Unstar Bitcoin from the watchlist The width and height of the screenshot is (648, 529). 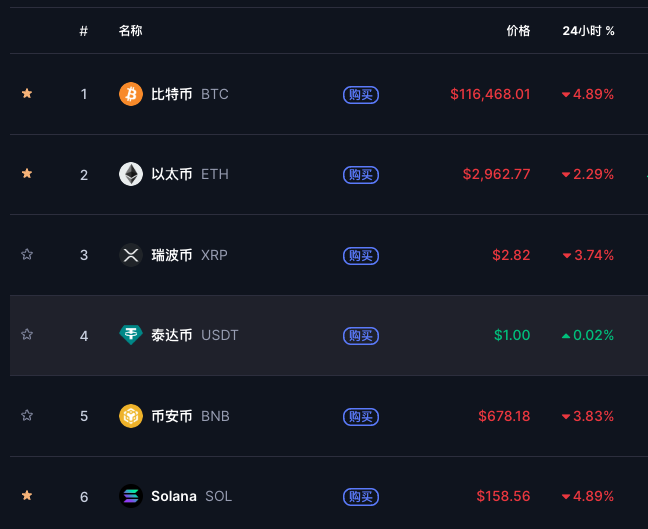point(27,93)
